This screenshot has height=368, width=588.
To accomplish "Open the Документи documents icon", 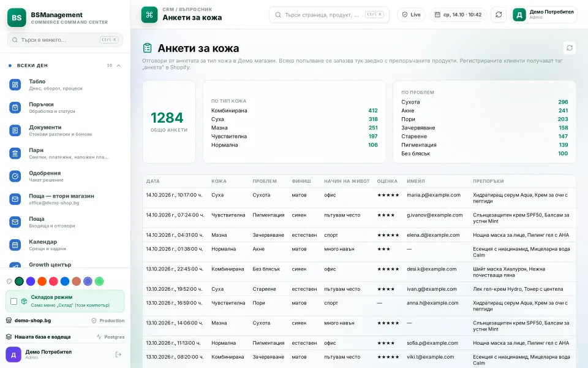I will (15, 131).
